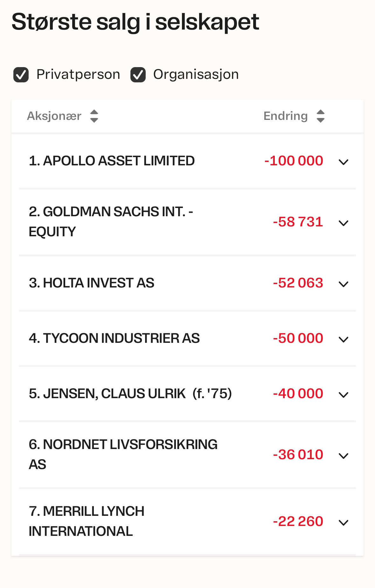Sort by Aksjonær column arrows
The width and height of the screenshot is (375, 588).
pos(94,116)
